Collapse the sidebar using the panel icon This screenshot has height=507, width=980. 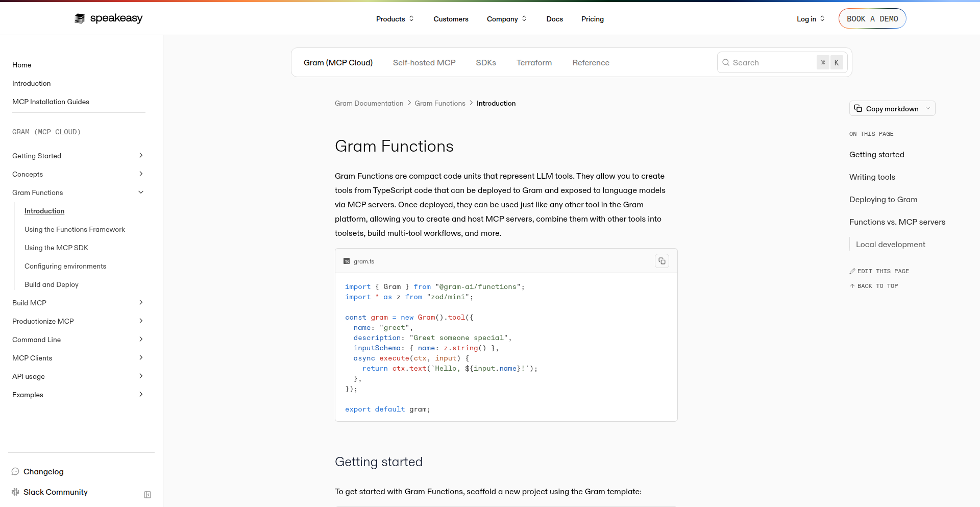coord(147,494)
